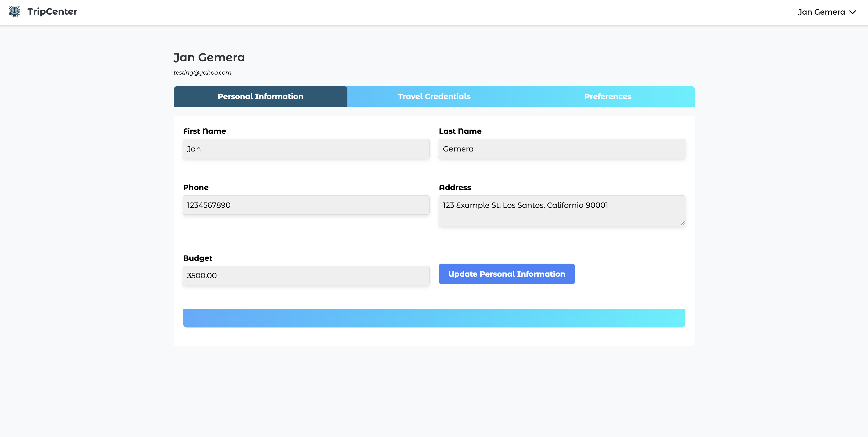This screenshot has height=437, width=868.
Task: Switch to the Travel Credentials tab
Action: (x=434, y=96)
